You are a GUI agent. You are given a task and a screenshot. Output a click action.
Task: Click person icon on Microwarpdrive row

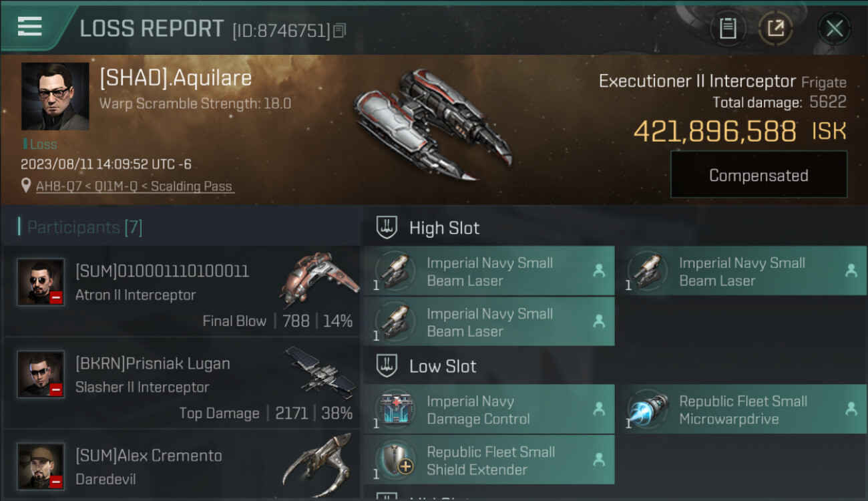(851, 409)
